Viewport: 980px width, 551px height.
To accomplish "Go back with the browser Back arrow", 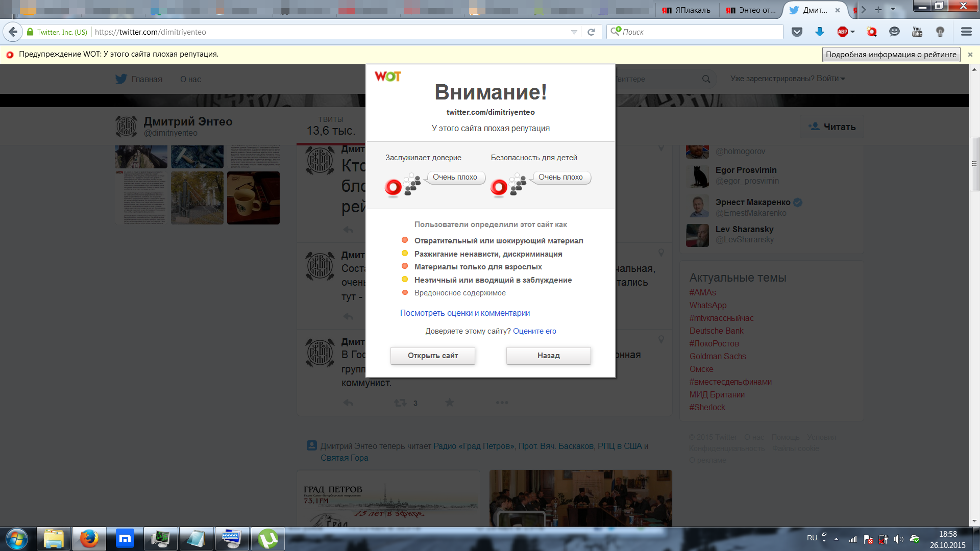I will [x=13, y=32].
